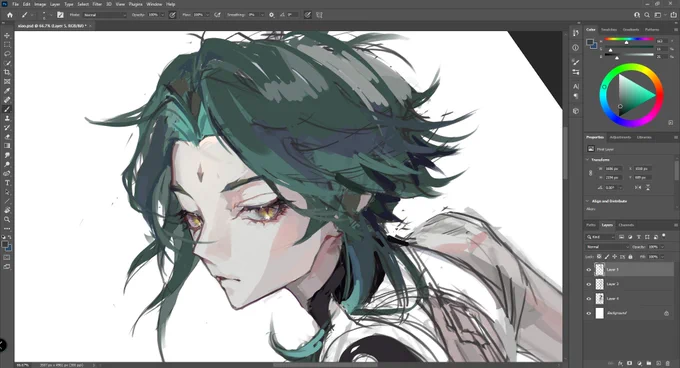This screenshot has height=368, width=680.
Task: Open the Brush Settings icon in side strip
Action: click(x=575, y=62)
